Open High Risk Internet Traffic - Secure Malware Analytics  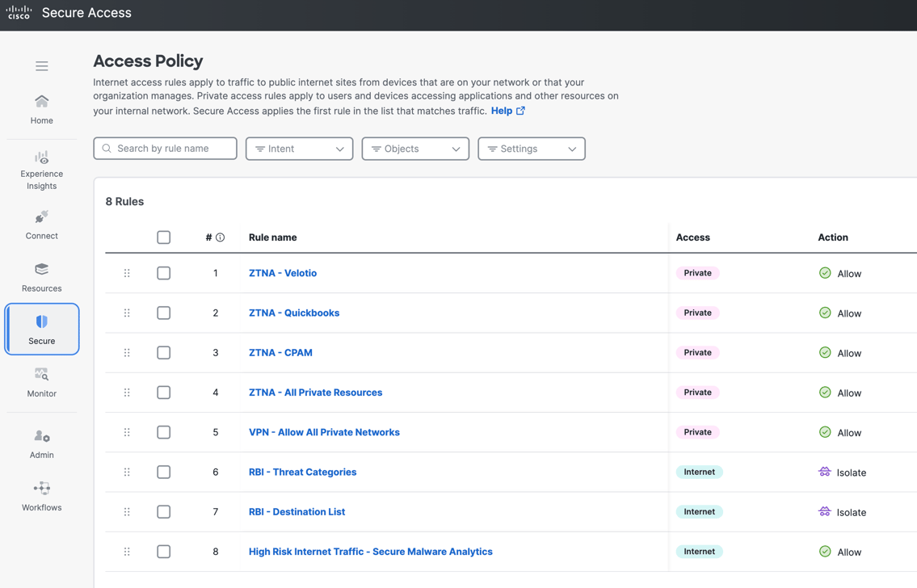pos(371,551)
